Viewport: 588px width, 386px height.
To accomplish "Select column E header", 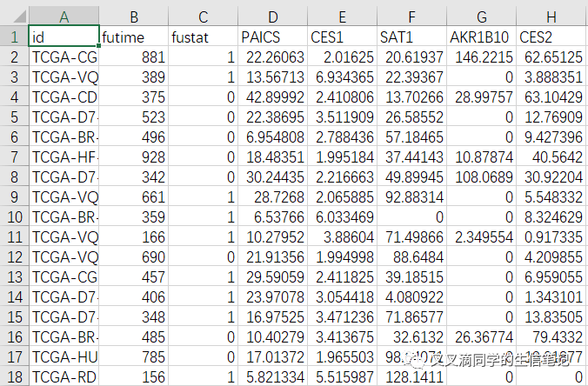I will click(343, 17).
